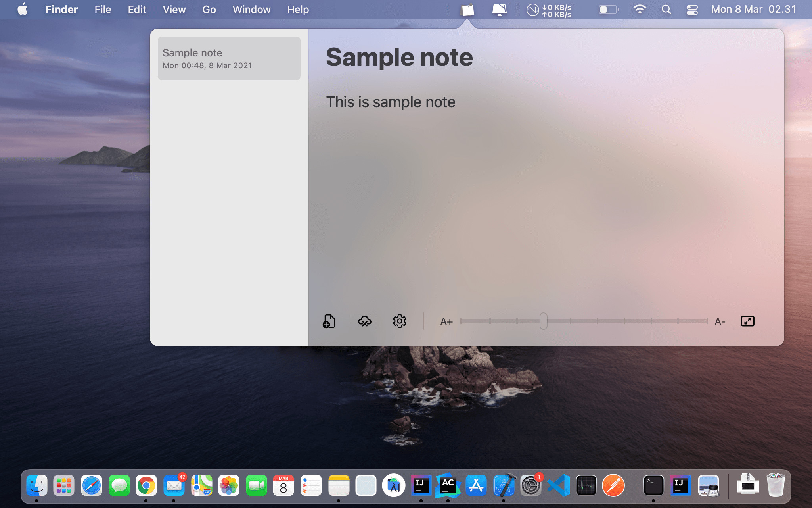Click the Sample note title heading
Viewport: 812px width, 508px height.
click(399, 58)
